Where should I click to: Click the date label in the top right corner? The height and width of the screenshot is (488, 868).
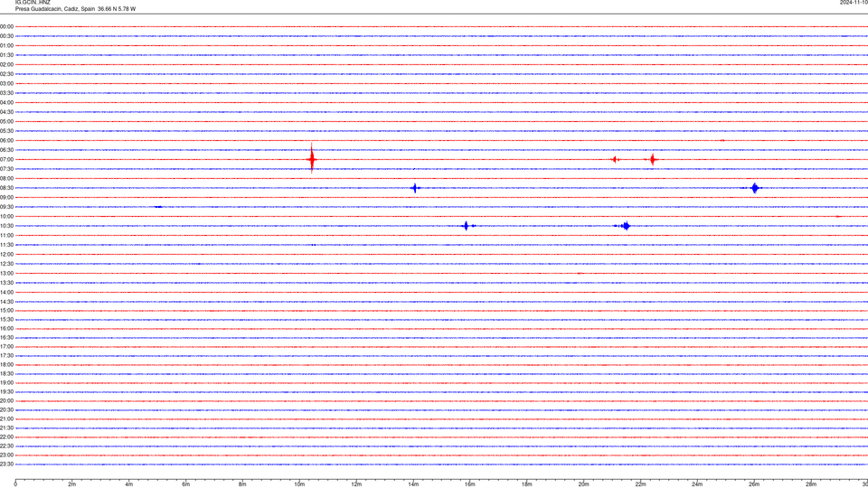click(854, 3)
